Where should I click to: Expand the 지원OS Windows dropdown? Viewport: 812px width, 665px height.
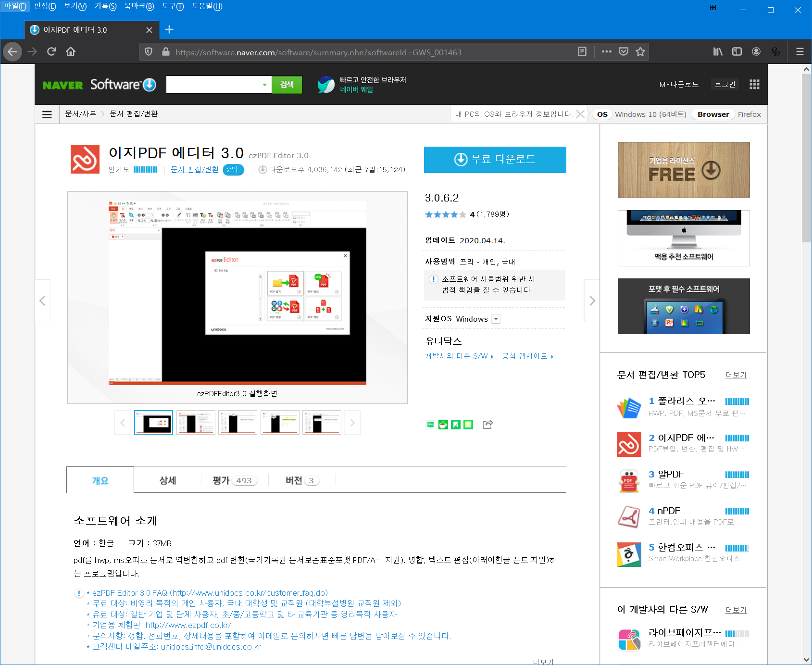click(x=496, y=319)
